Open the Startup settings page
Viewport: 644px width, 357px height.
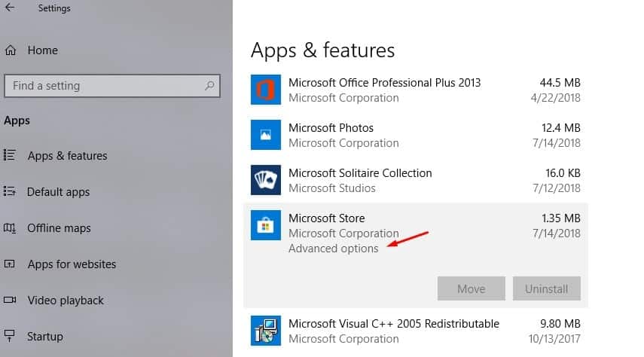pyautogui.click(x=44, y=337)
